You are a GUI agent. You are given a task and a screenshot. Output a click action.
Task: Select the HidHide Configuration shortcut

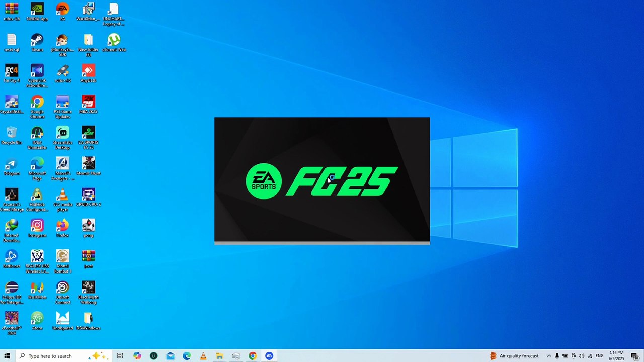[x=37, y=200]
